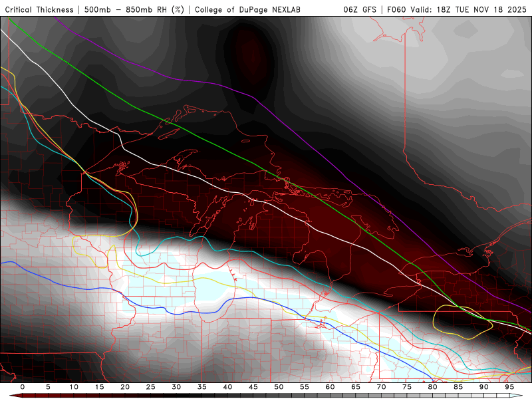Click the colorbar value label "5"
Screen dimensions: 532x399
[x=48, y=387]
